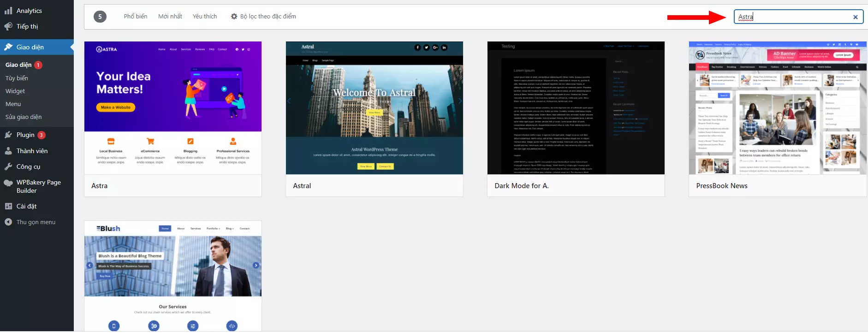
Task: Click the feature filter gear icon
Action: click(x=234, y=16)
